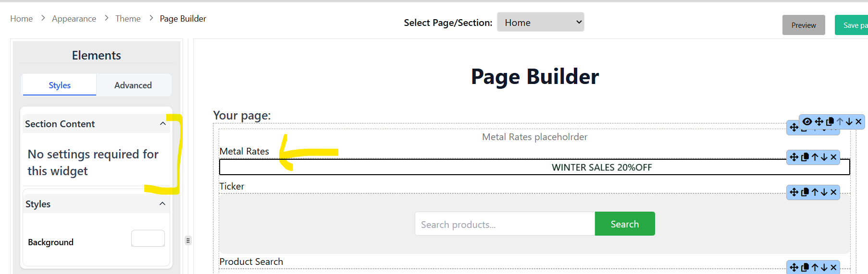Open the Select Page/Section dropdown
Screen dimensions: 868x274
[541, 22]
